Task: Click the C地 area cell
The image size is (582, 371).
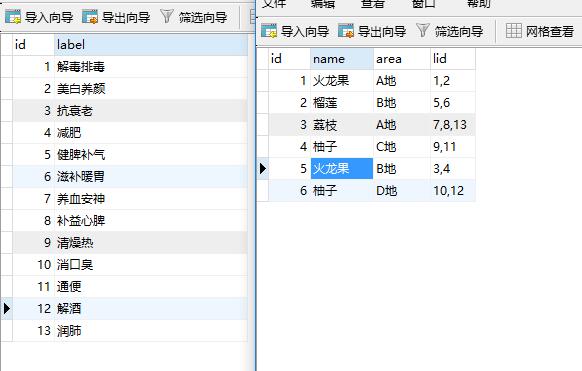Action: (x=402, y=147)
